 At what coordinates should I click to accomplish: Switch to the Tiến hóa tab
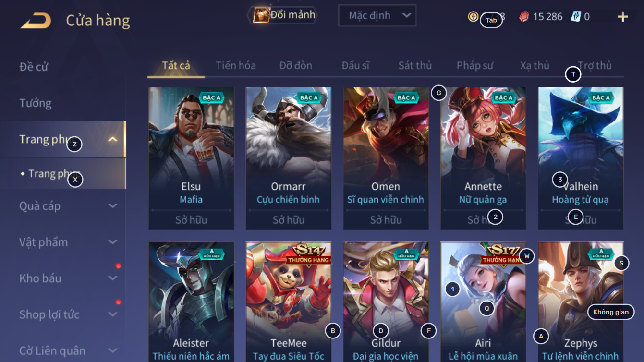click(x=235, y=65)
